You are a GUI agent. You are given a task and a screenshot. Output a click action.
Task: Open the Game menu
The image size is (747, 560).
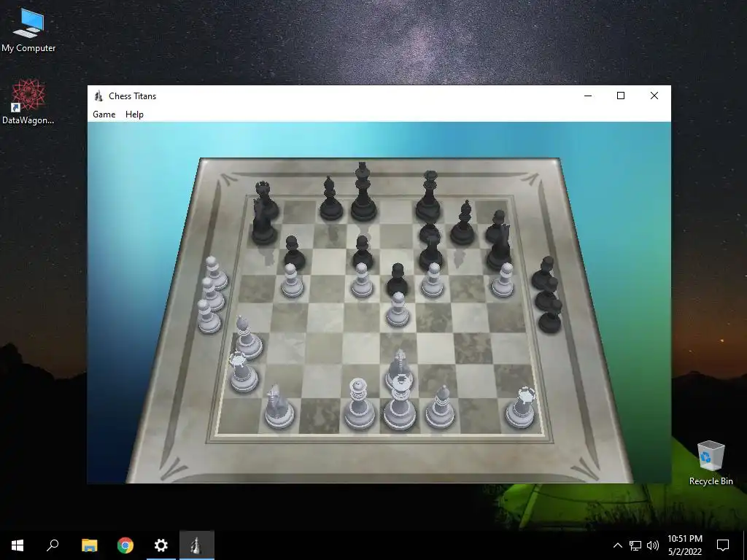(x=104, y=114)
